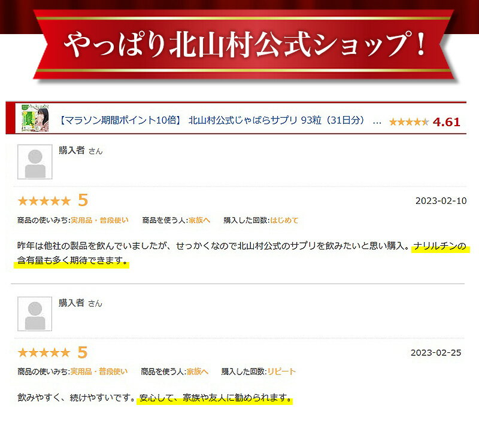This screenshot has width=479, height=448.
Task: Click the review date 2023-02-10
Action: tap(441, 201)
